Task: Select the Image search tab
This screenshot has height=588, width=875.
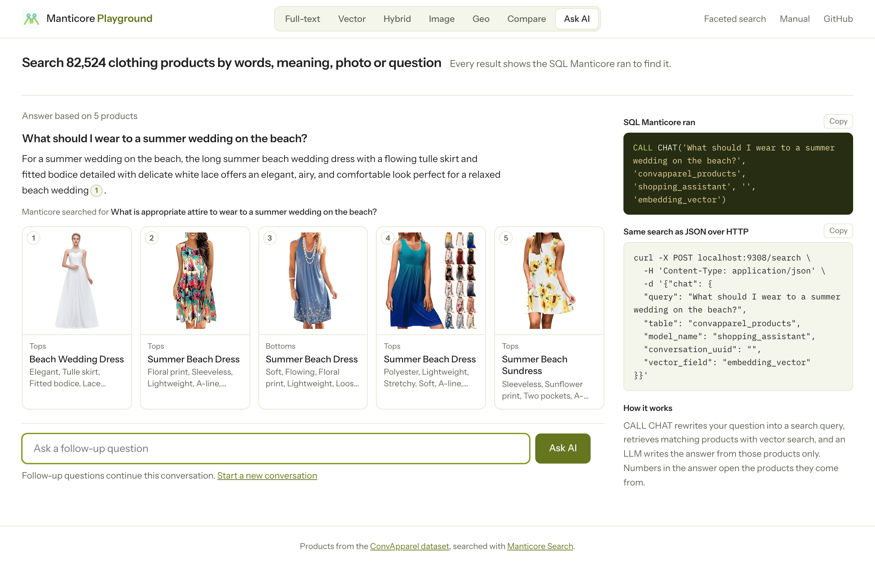Action: coord(441,19)
